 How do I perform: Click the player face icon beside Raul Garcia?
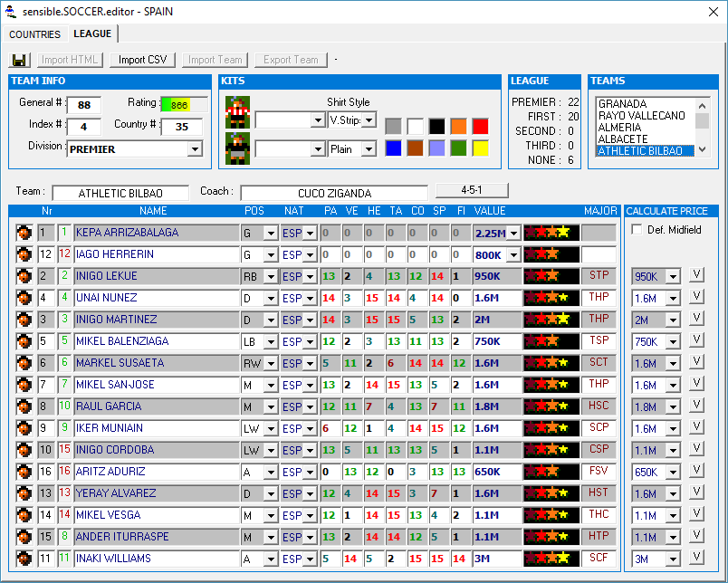pyautogui.click(x=24, y=406)
